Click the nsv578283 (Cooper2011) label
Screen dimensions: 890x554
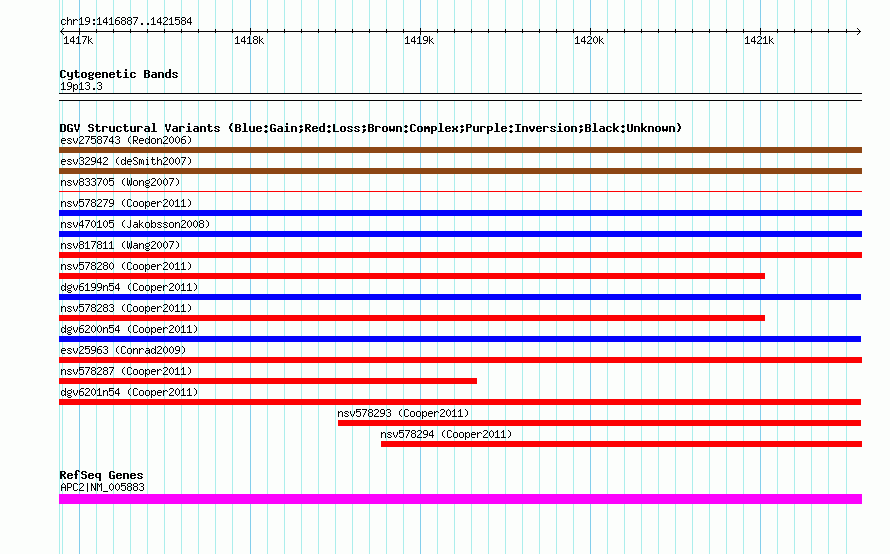coord(126,308)
